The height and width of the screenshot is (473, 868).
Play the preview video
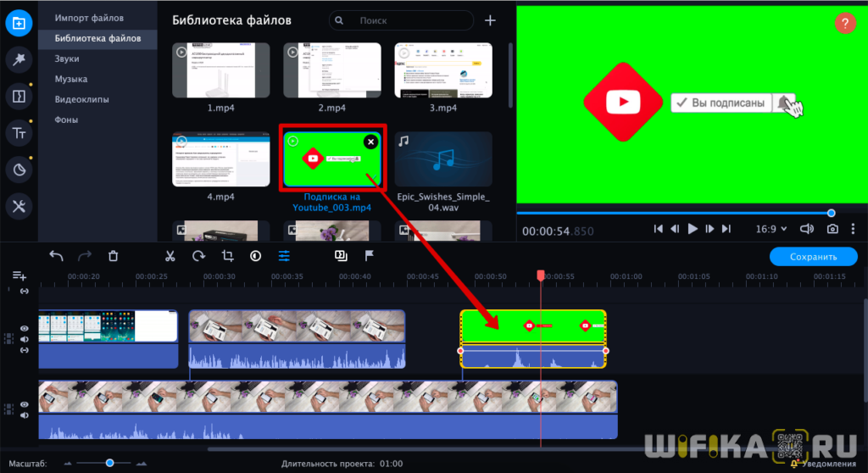[x=692, y=229]
